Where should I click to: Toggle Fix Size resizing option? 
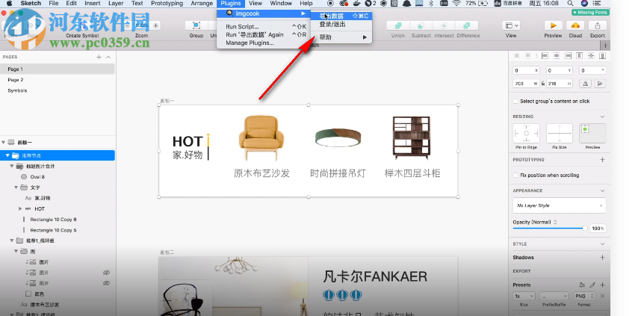coord(559,134)
